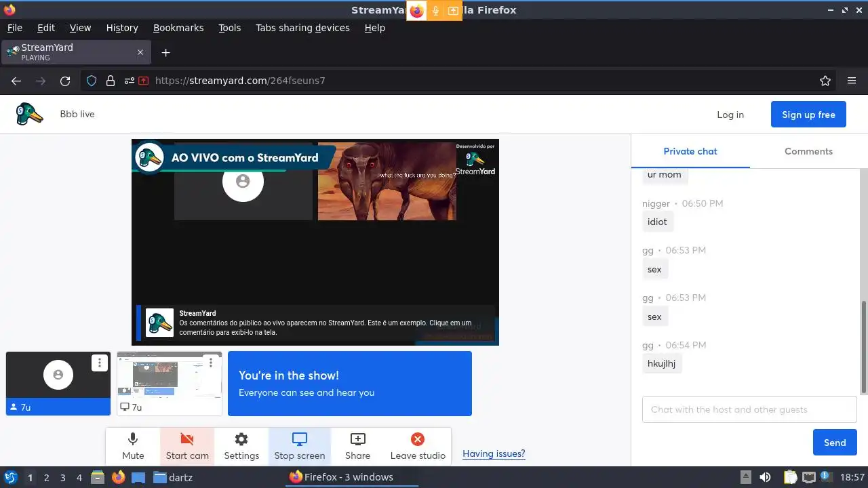Send the chat message
This screenshot has height=488, width=868.
pyautogui.click(x=835, y=443)
